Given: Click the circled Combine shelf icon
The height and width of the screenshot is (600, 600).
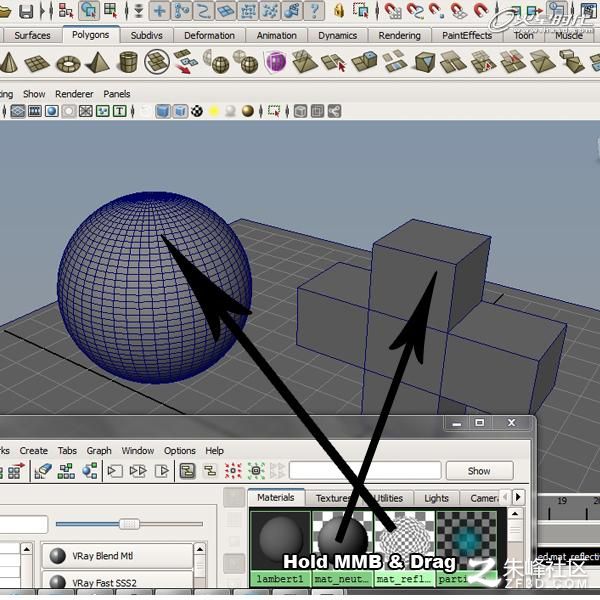Looking at the screenshot, I should (157, 62).
